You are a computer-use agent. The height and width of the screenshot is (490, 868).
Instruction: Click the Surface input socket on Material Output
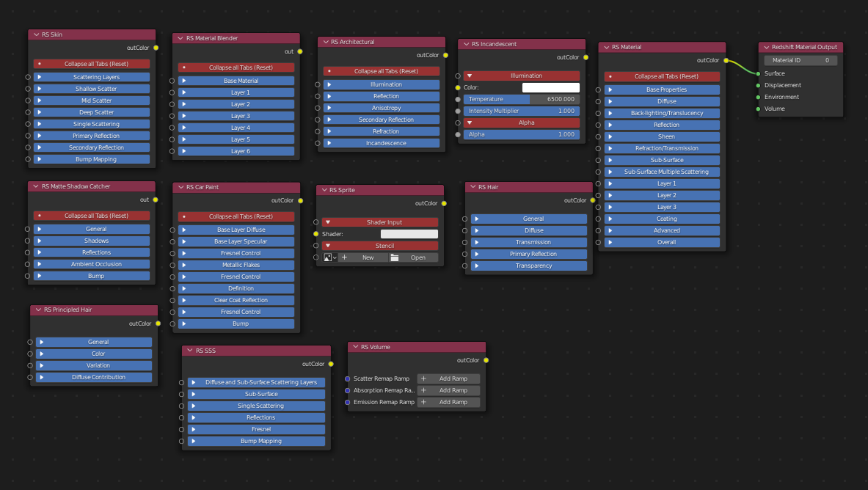point(759,73)
